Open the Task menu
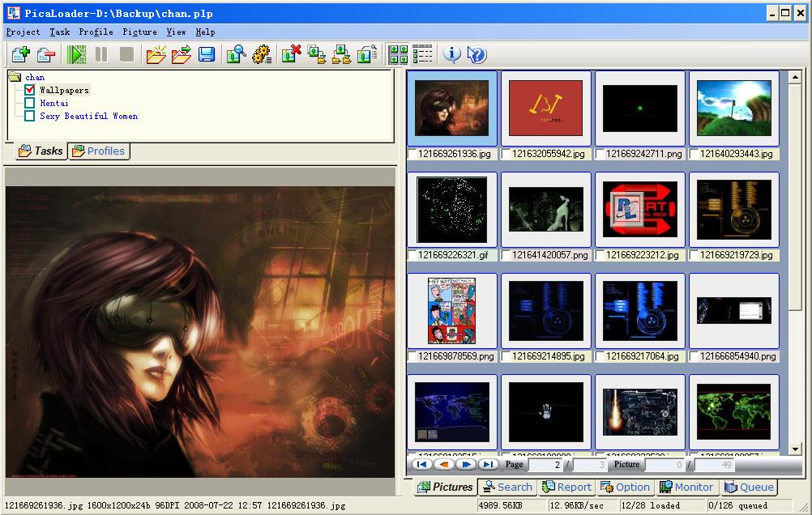812x515 pixels. click(x=59, y=32)
